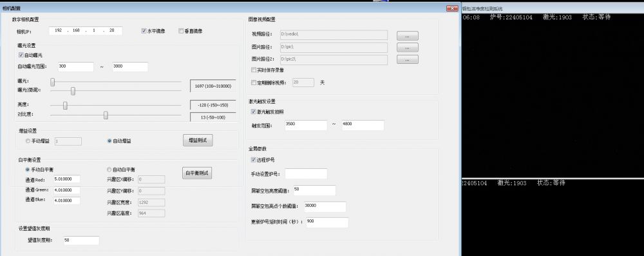The width and height of the screenshot is (644, 256).
Task: Click the 白平衡测试 button
Action: pos(196,173)
